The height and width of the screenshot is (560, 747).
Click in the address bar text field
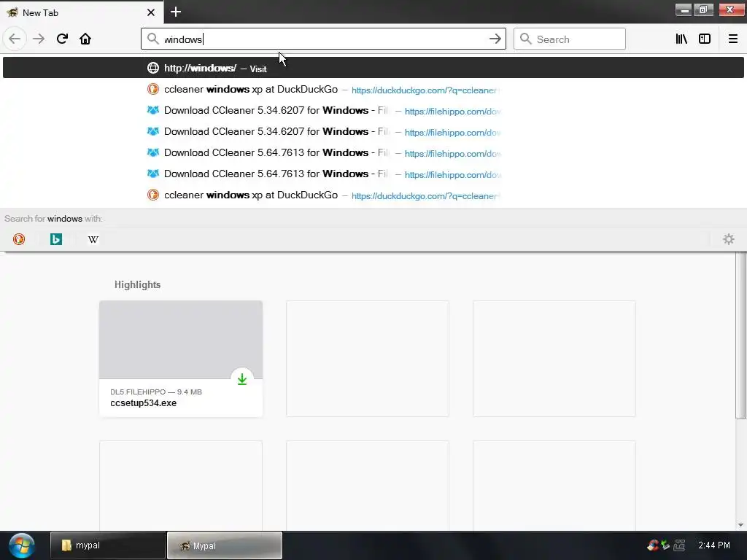(x=324, y=39)
